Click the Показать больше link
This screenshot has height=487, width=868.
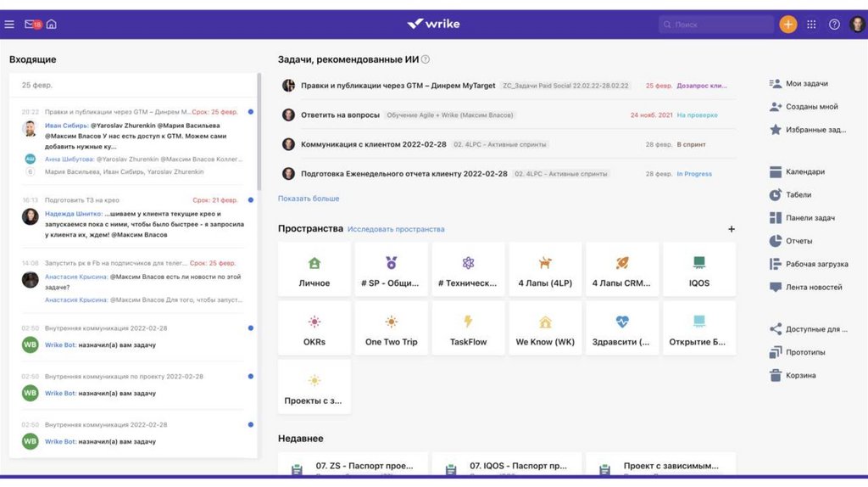(x=309, y=199)
